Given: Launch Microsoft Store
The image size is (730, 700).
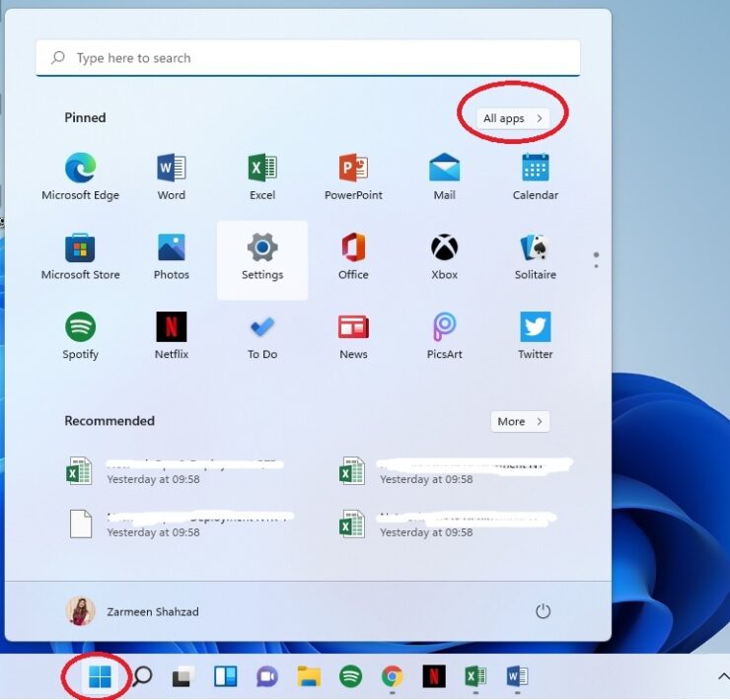Looking at the screenshot, I should click(x=81, y=256).
